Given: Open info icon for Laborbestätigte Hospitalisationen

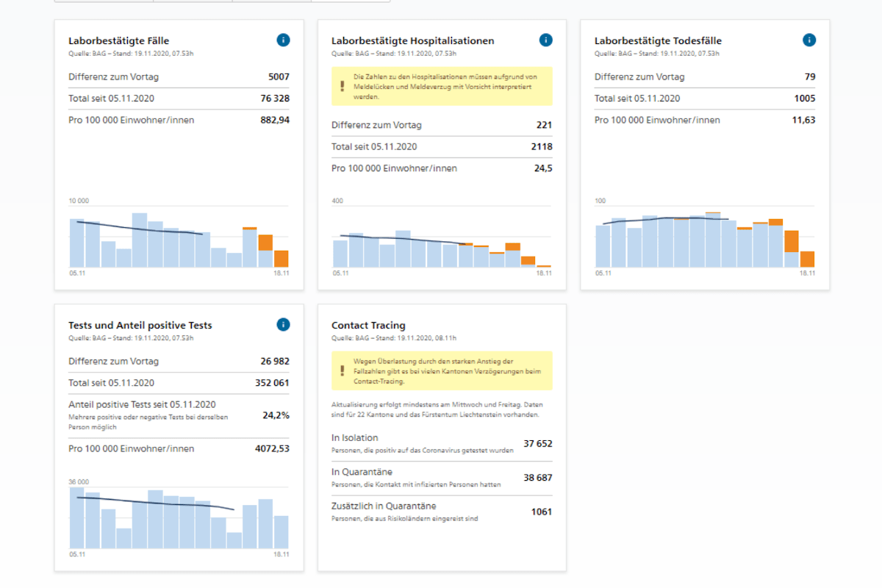Looking at the screenshot, I should (545, 40).
